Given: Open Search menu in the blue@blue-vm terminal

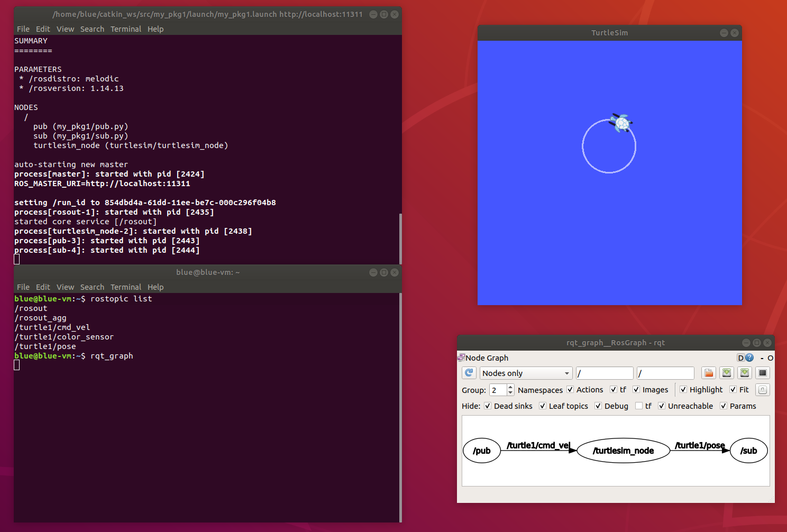Looking at the screenshot, I should pos(92,287).
